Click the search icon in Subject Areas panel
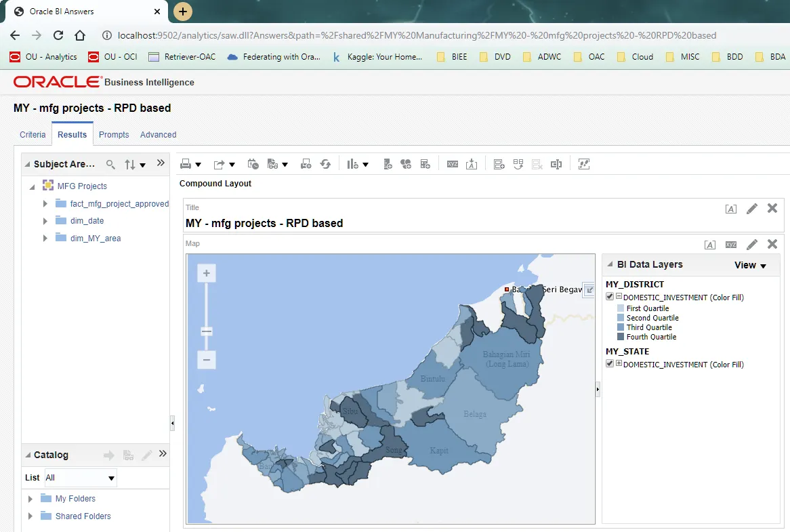This screenshot has height=532, width=790. 111,164
